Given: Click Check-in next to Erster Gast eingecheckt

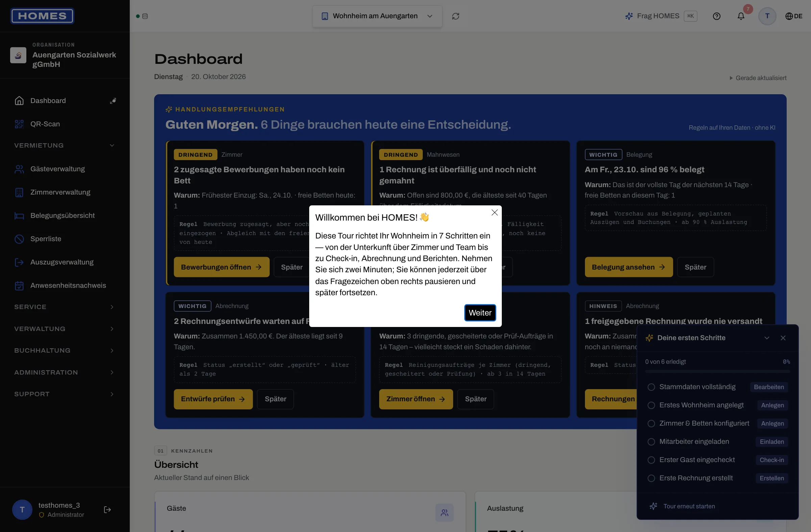Looking at the screenshot, I should coord(771,460).
